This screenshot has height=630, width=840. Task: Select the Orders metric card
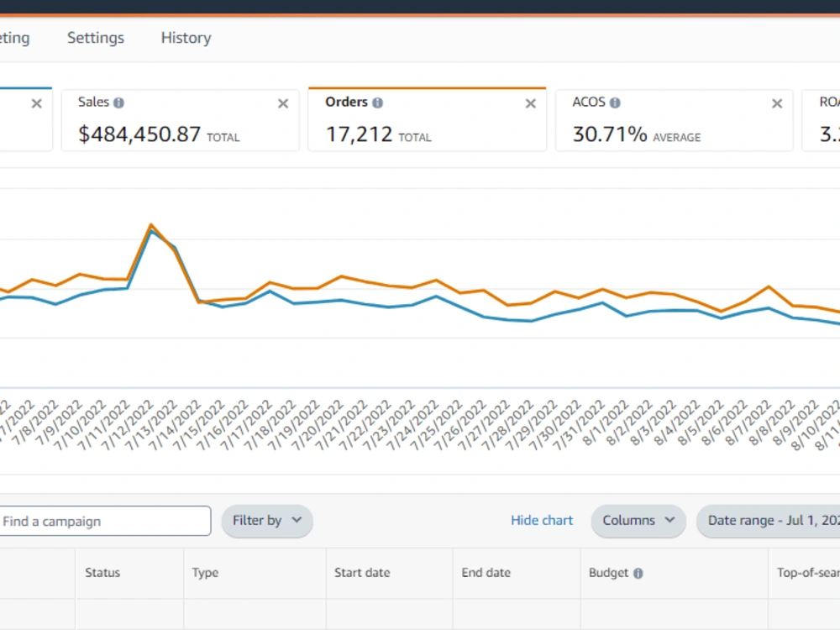pos(427,119)
